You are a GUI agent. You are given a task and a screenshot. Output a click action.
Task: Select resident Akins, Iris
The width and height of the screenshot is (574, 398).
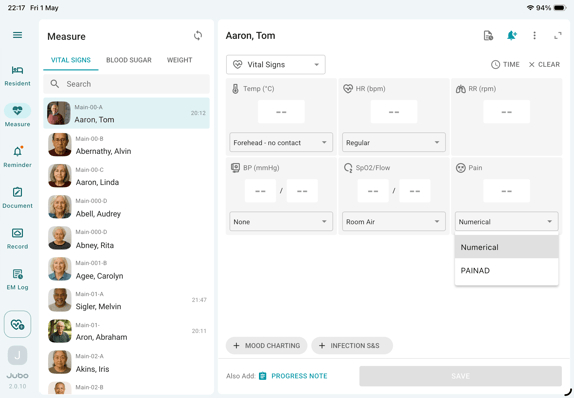click(x=126, y=362)
